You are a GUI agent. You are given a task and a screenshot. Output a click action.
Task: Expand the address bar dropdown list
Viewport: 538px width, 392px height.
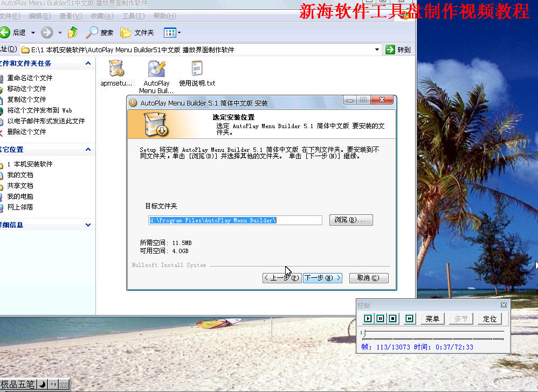[377, 50]
